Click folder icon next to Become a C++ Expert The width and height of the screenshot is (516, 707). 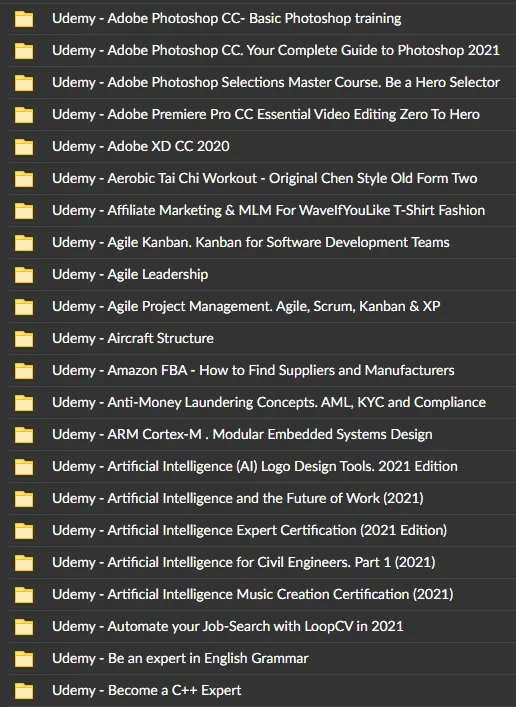click(24, 691)
